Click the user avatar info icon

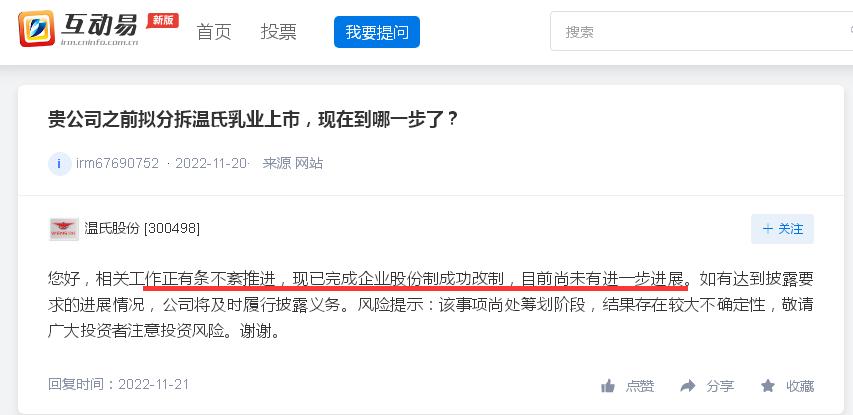point(59,163)
